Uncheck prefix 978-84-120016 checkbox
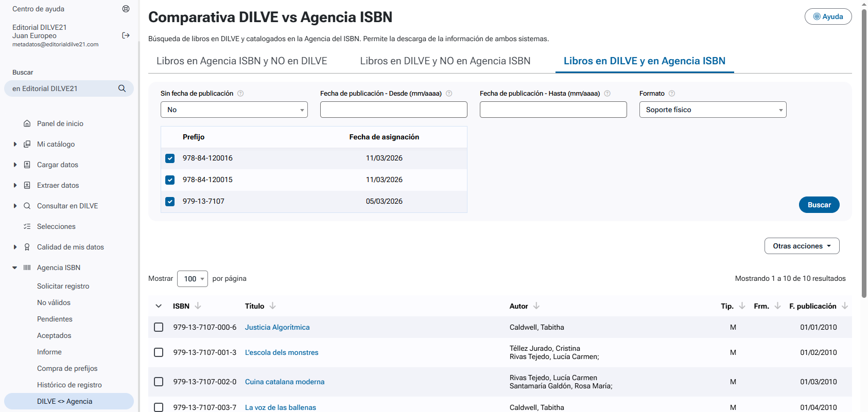This screenshot has width=868, height=412. click(x=170, y=158)
